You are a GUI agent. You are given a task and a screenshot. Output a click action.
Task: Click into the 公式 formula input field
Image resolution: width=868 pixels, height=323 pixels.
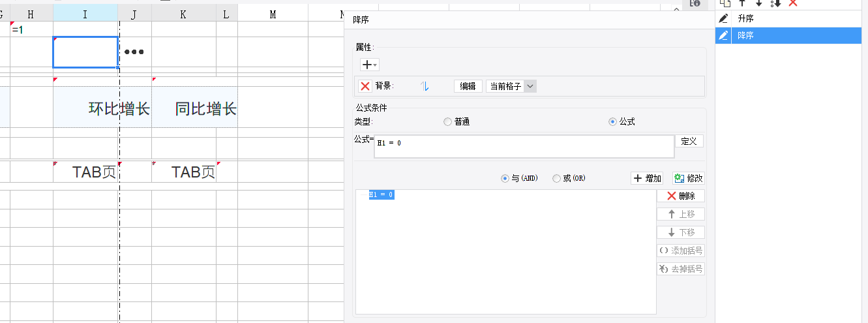pyautogui.click(x=524, y=147)
